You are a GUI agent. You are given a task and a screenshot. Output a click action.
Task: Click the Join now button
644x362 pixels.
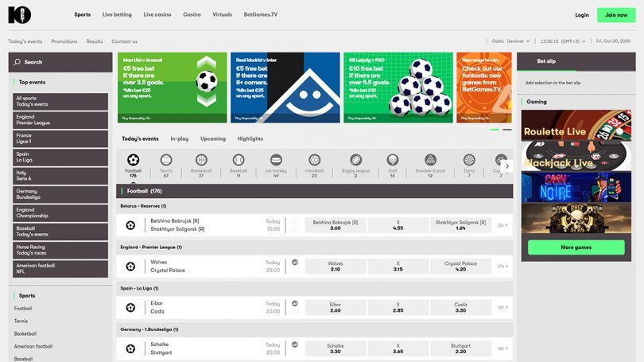click(x=616, y=15)
